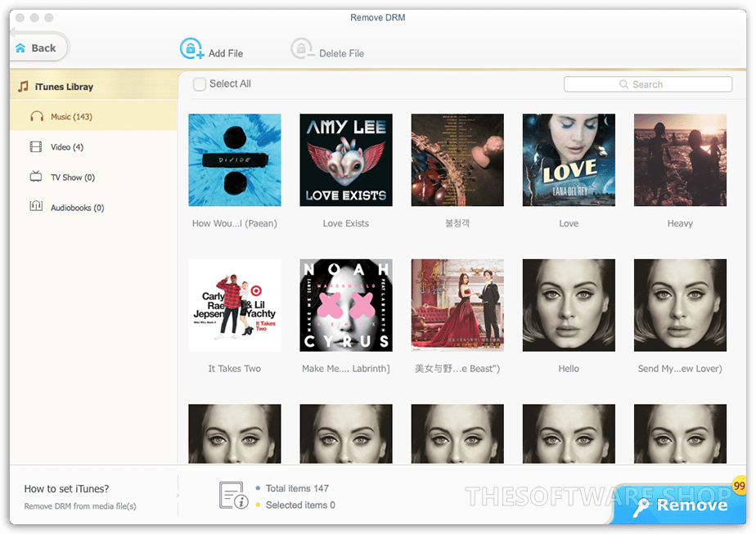Viewport: 756px width, 534px height.
Task: Click the film strip icon beside Video
Action: tap(36, 147)
